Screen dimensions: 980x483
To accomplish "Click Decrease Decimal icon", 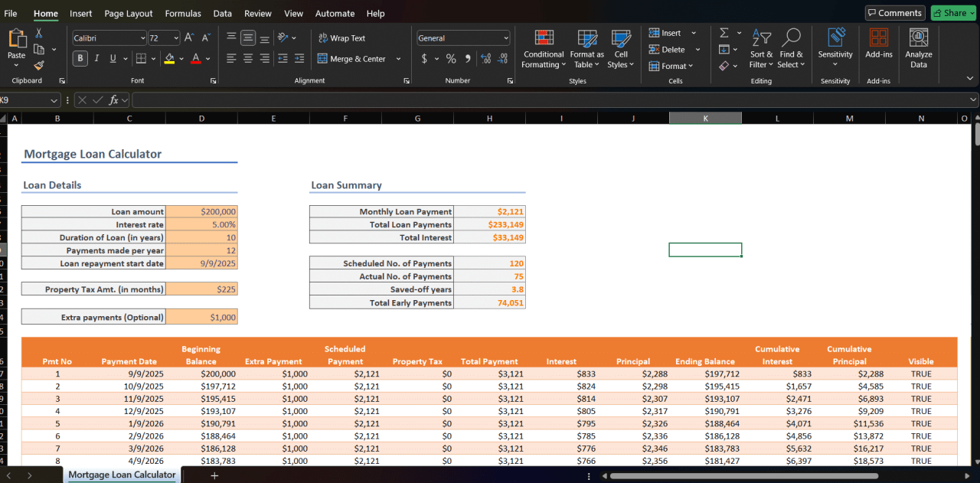I will (503, 58).
